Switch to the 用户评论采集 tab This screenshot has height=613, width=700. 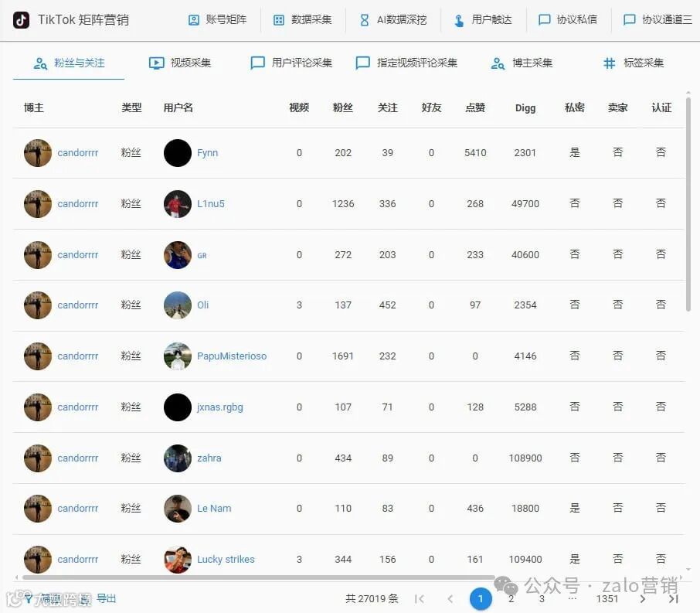(291, 63)
